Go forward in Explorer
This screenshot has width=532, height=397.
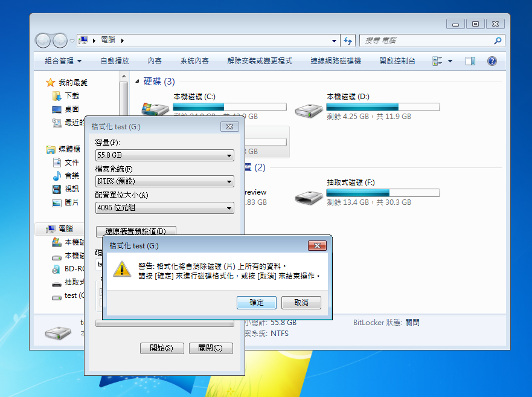[60, 40]
